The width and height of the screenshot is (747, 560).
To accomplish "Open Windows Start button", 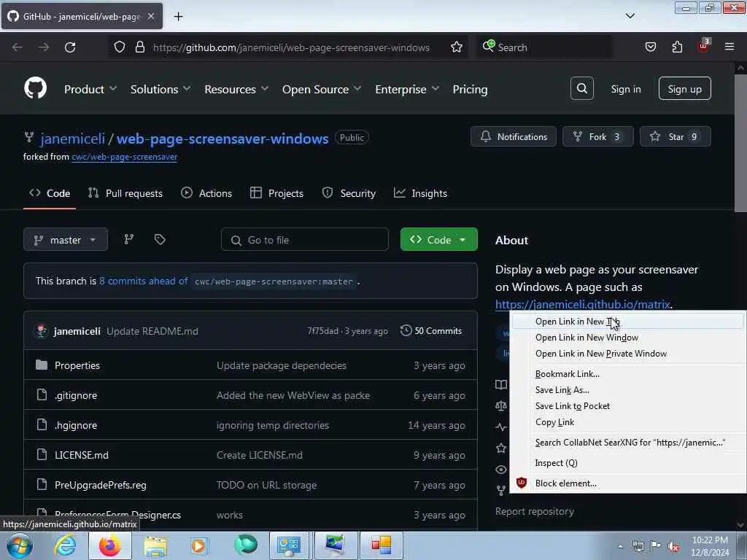I will 20,545.
